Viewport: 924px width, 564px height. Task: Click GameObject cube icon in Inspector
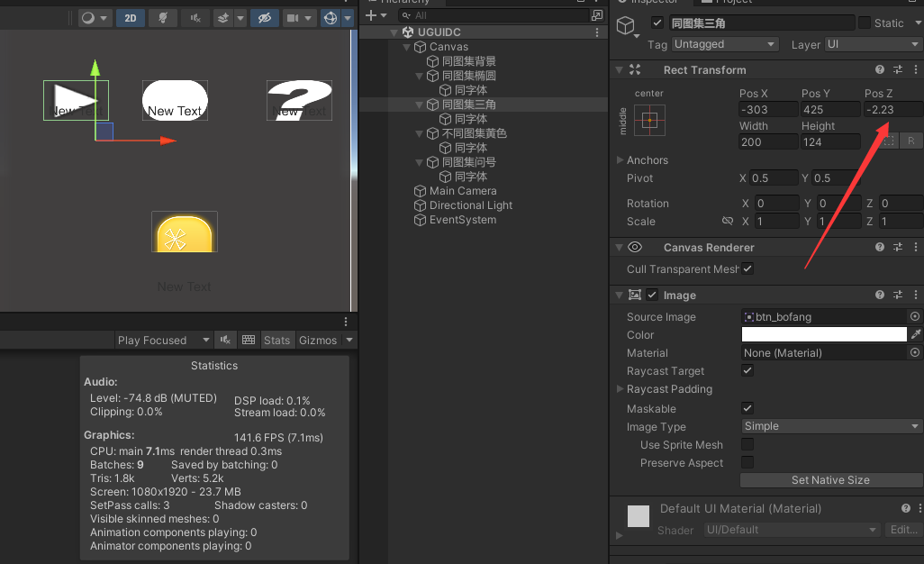tap(625, 25)
